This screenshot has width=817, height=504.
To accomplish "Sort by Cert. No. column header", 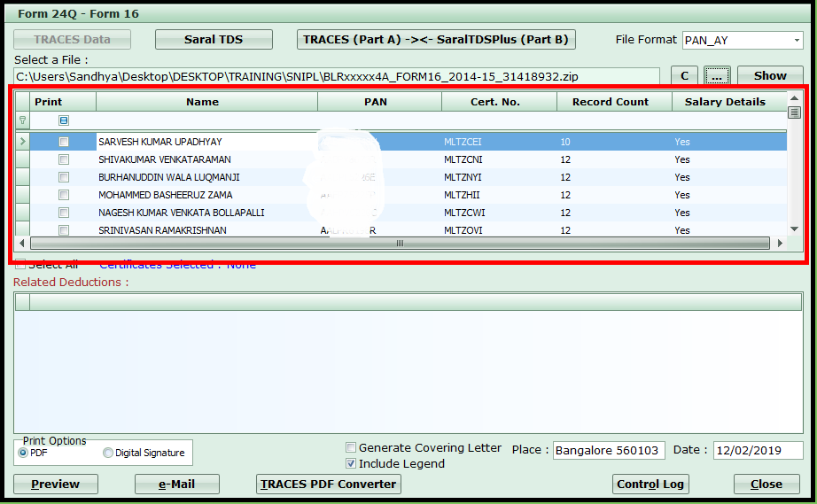I will click(499, 102).
